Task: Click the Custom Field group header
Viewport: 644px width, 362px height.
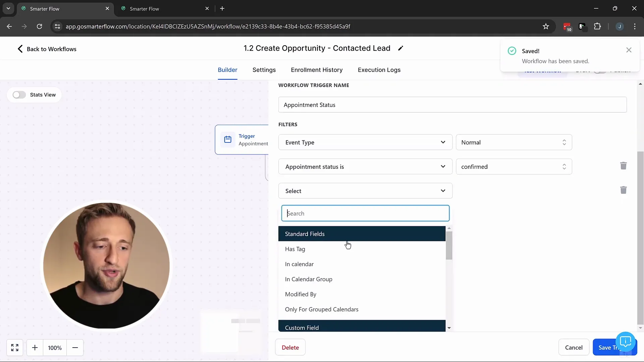Action: pyautogui.click(x=362, y=326)
